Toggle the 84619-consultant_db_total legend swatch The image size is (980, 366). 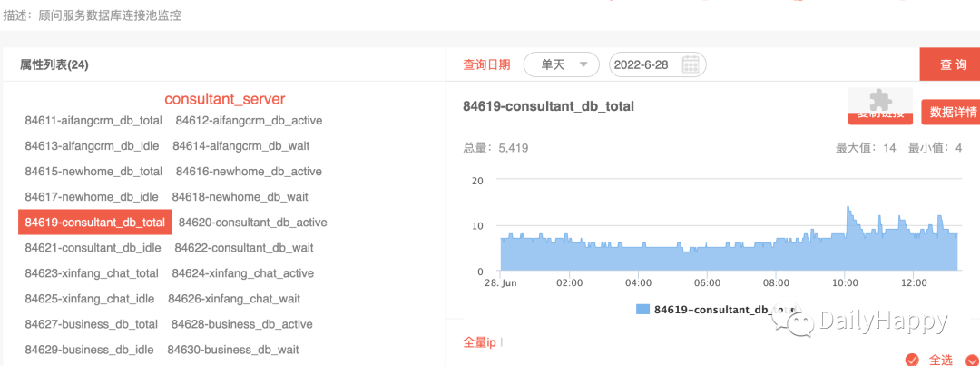(x=642, y=309)
